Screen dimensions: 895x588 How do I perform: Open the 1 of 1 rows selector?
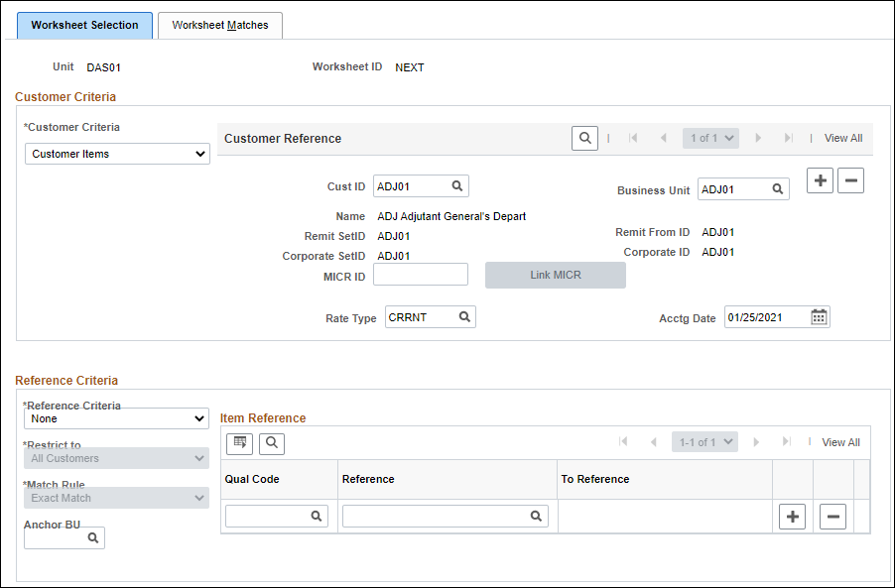(x=710, y=138)
